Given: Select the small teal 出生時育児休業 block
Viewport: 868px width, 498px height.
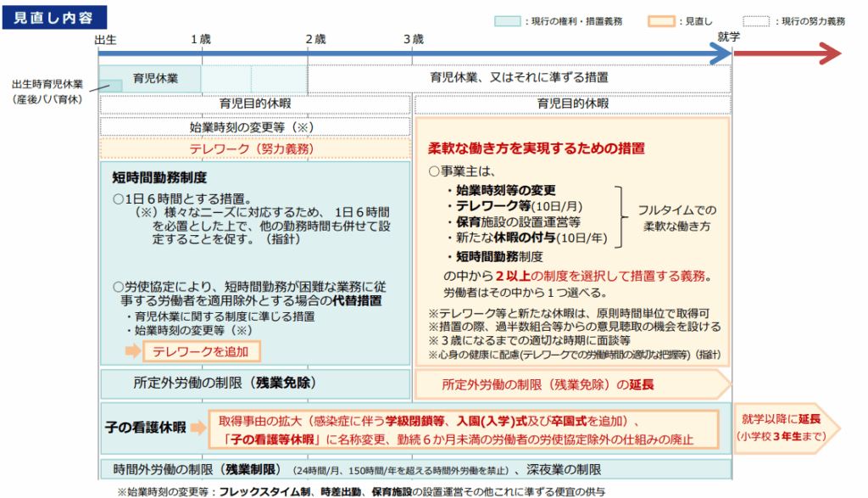Looking at the screenshot, I should click(x=107, y=85).
